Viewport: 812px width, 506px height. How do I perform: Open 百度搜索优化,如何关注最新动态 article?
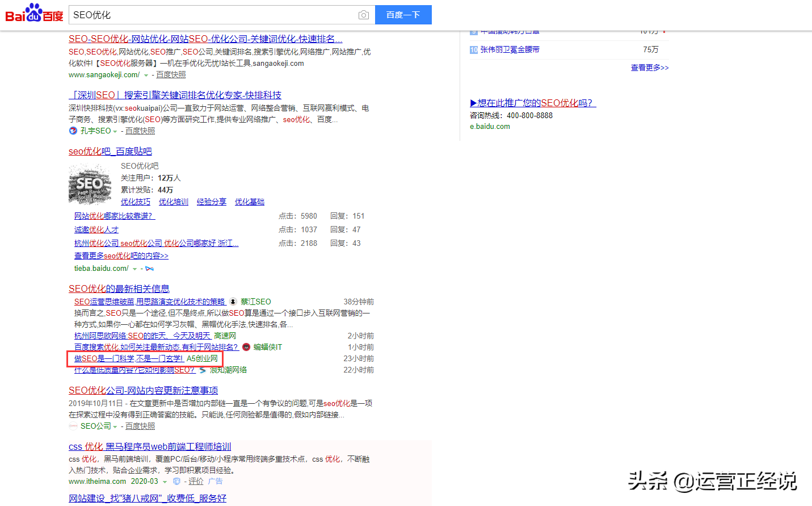156,347
